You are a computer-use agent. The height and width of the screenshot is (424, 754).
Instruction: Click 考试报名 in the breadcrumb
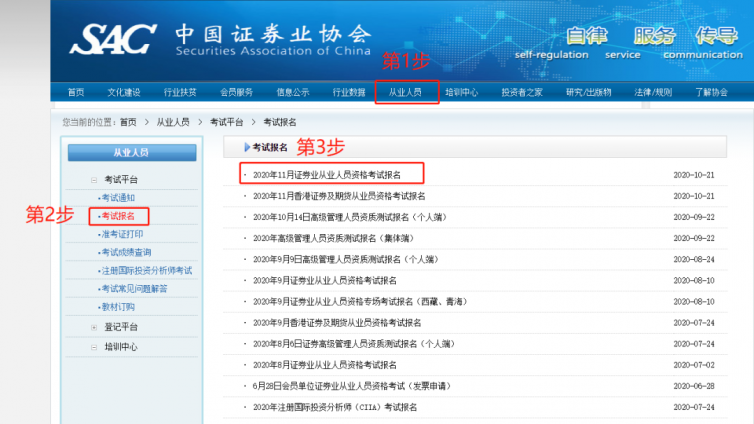tap(279, 122)
